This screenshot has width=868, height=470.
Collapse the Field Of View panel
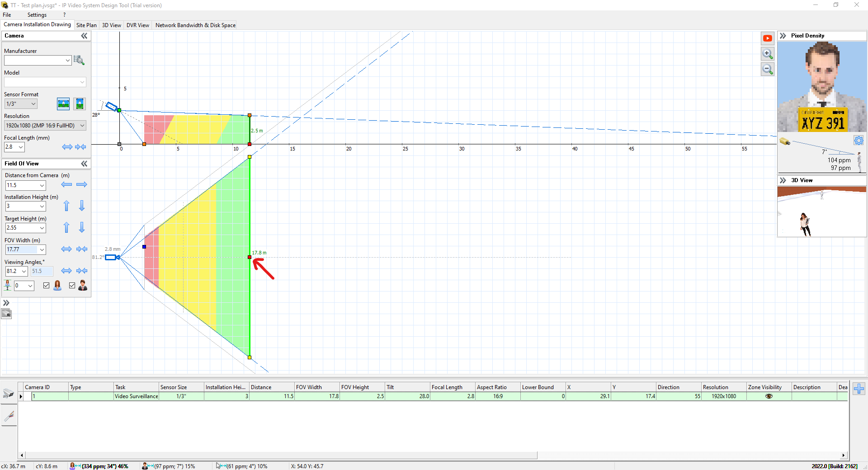pos(84,164)
